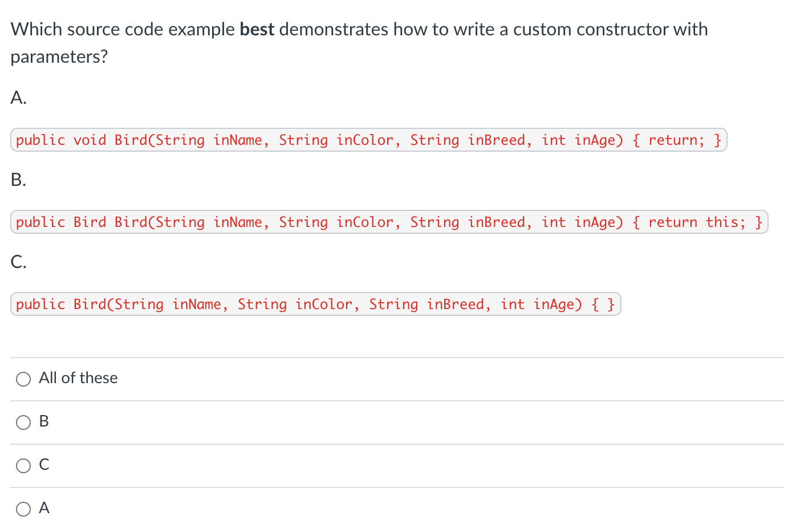The width and height of the screenshot is (788, 532).
Task: Click the answer label text 'A'
Action: click(44, 508)
